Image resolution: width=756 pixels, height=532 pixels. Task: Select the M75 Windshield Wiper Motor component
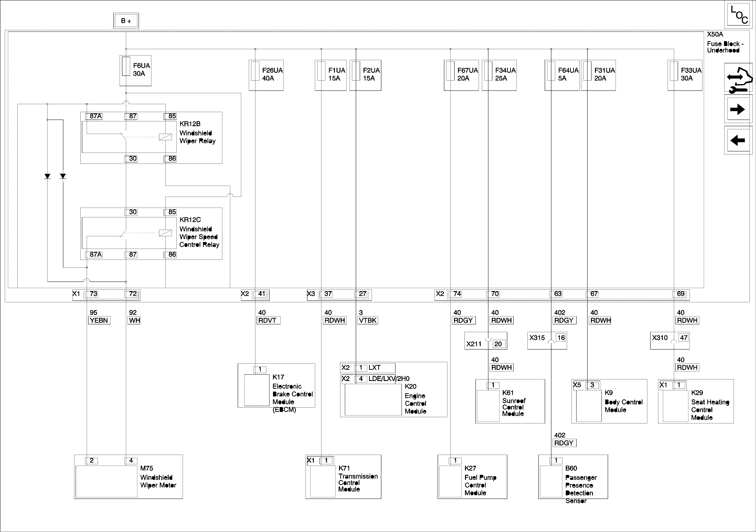point(128,476)
